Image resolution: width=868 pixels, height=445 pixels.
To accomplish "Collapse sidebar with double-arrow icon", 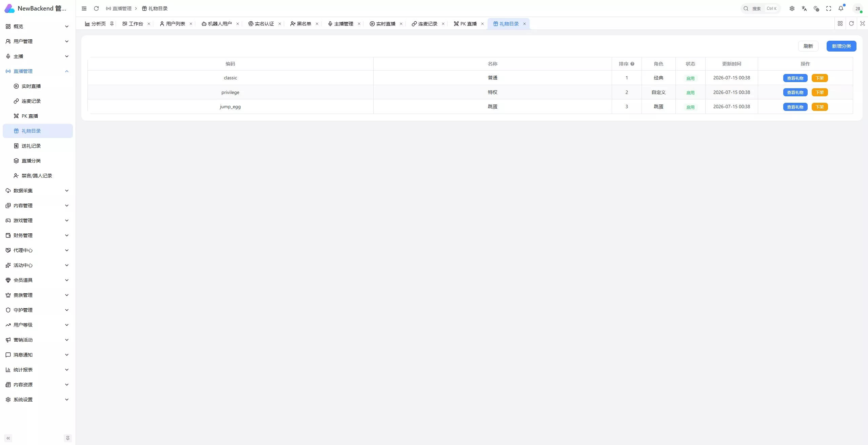I will coord(8,438).
